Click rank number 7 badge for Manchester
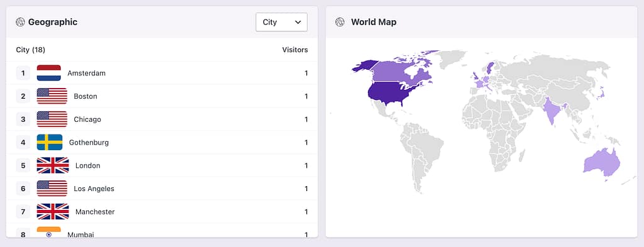Image resolution: width=644 pixels, height=247 pixels. pos(23,212)
